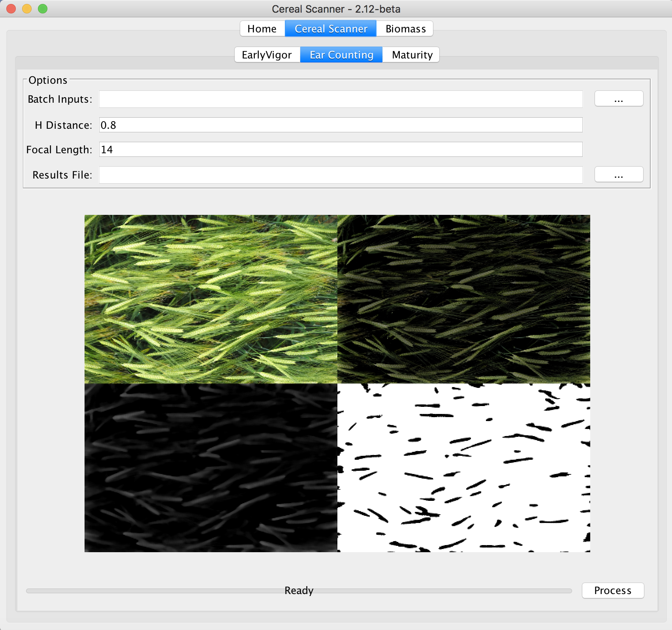Click the black-and-white binary mask image

(464, 468)
